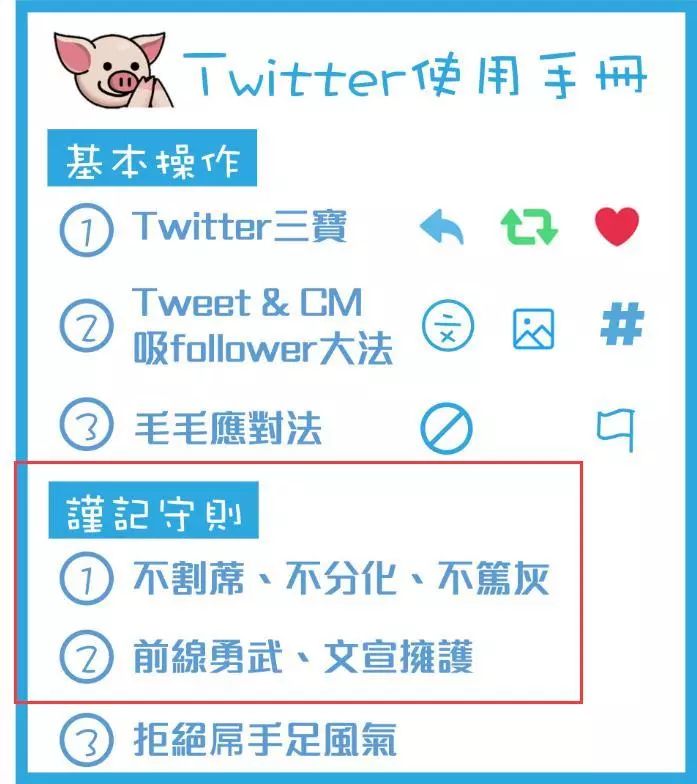Viewport: 697px width, 784px height.
Task: Click the blue reply arrow icon
Action: tap(442, 227)
